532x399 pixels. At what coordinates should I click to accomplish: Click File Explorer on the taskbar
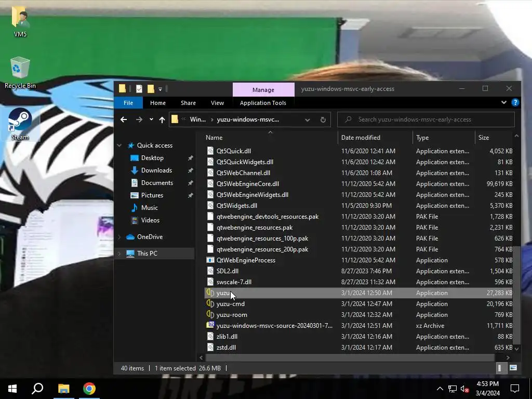(63, 389)
